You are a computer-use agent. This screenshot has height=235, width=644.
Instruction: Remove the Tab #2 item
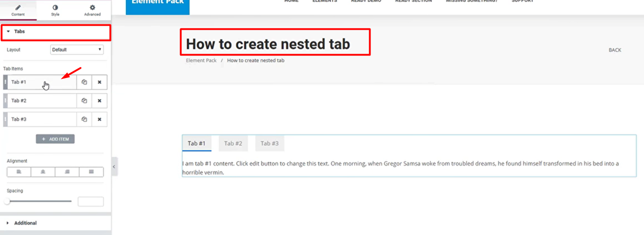(99, 101)
